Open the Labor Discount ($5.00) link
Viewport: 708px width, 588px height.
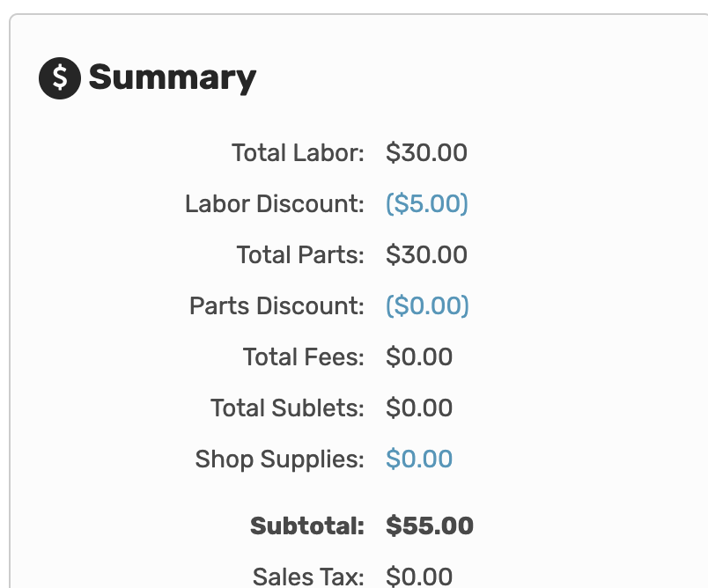tap(427, 203)
